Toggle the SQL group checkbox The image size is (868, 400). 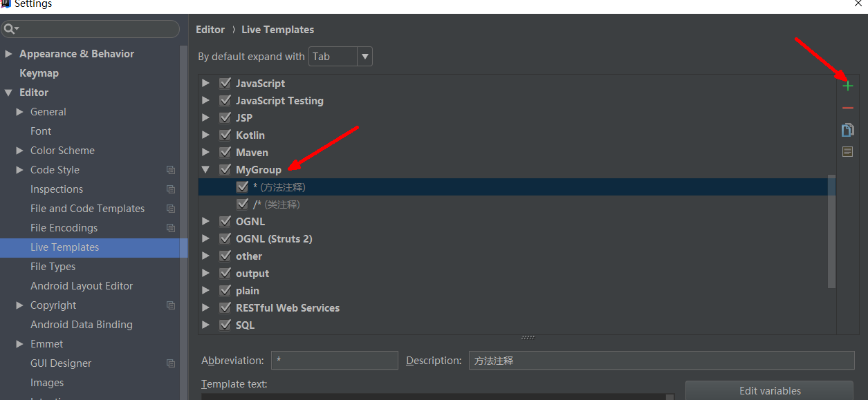pos(225,325)
